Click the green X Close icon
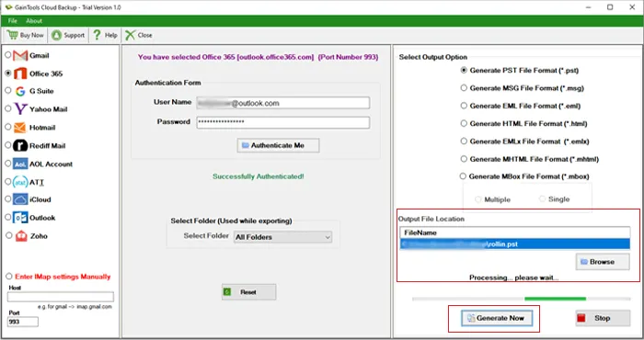The width and height of the screenshot is (644, 340). click(x=131, y=35)
